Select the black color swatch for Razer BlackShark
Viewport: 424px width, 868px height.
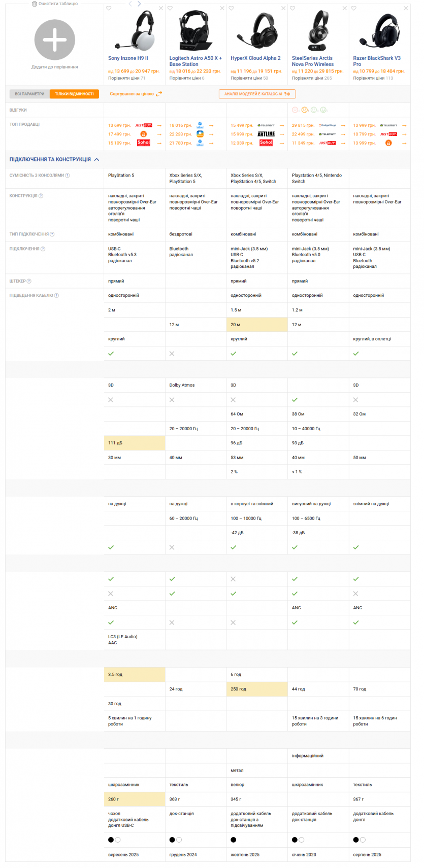pyautogui.click(x=356, y=840)
